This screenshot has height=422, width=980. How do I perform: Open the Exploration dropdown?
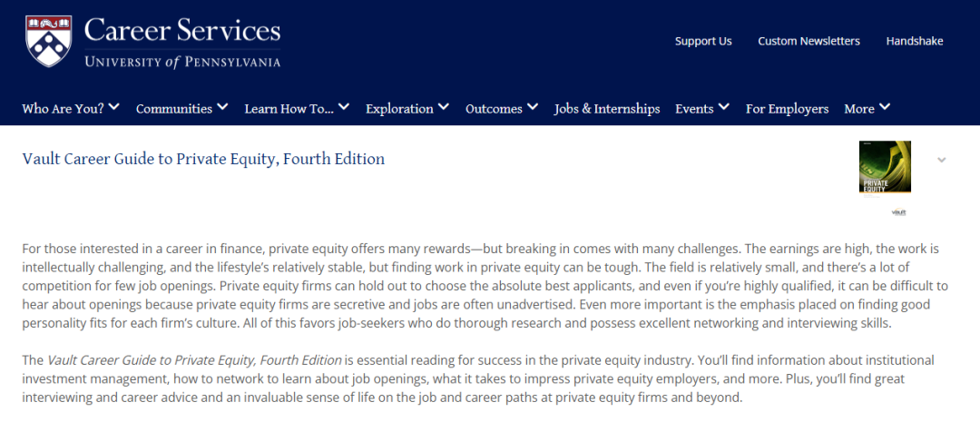pos(407,108)
